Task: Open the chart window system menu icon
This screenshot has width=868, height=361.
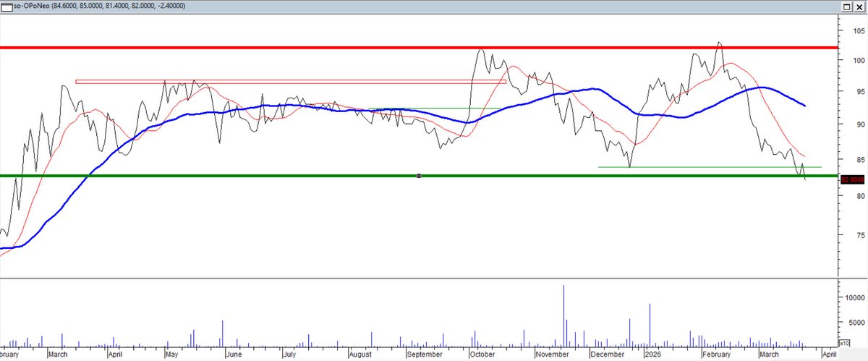Action: (7, 6)
